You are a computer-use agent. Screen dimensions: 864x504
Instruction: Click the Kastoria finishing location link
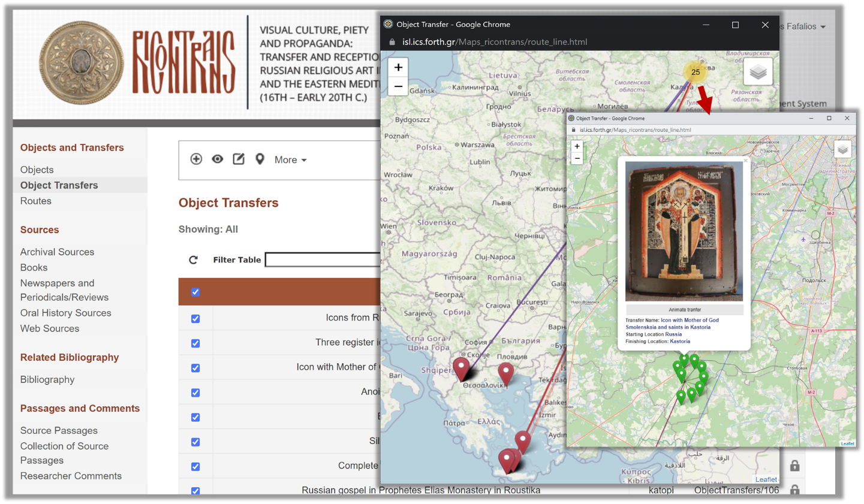coord(680,342)
